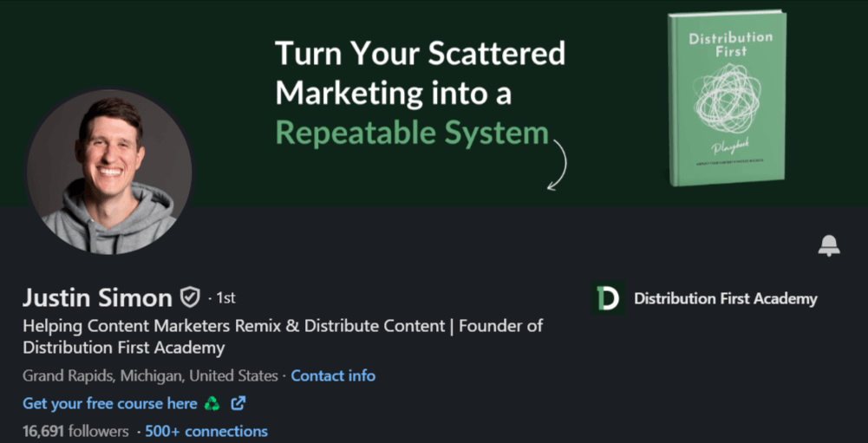The image size is (868, 443).
Task: Click the Distribution First book cover image
Action: (x=727, y=99)
